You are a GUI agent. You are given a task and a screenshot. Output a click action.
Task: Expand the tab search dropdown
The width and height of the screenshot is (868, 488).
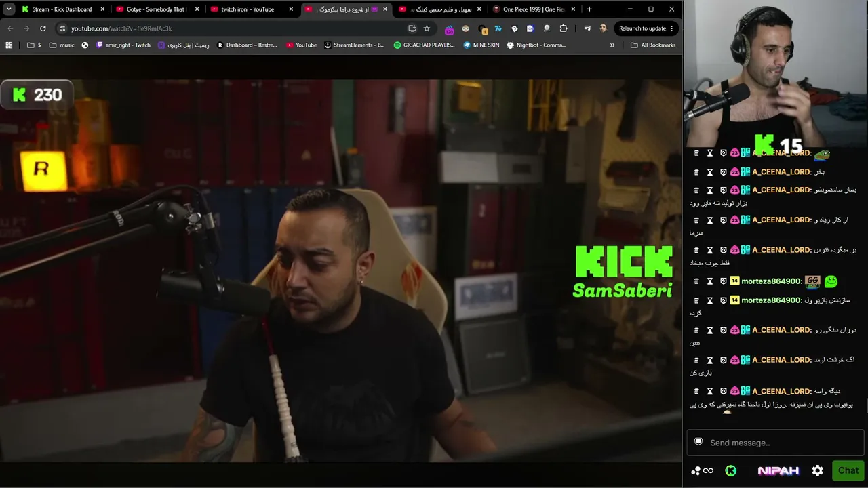click(9, 9)
